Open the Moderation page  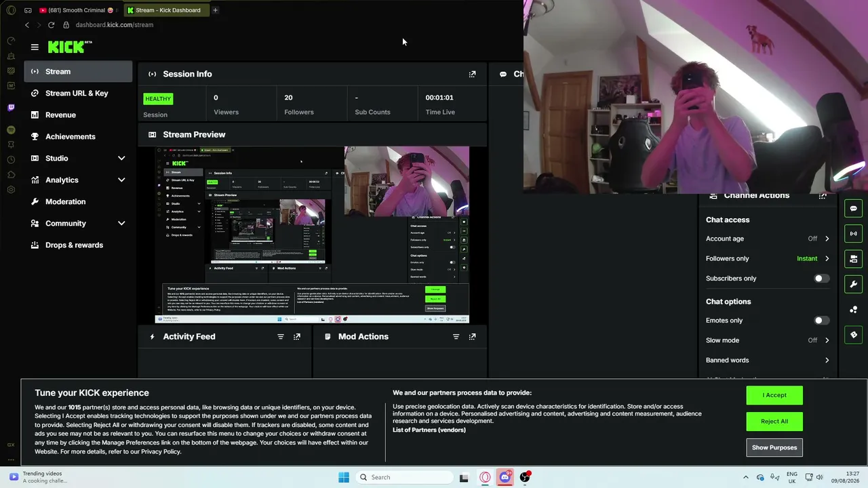(x=78, y=201)
